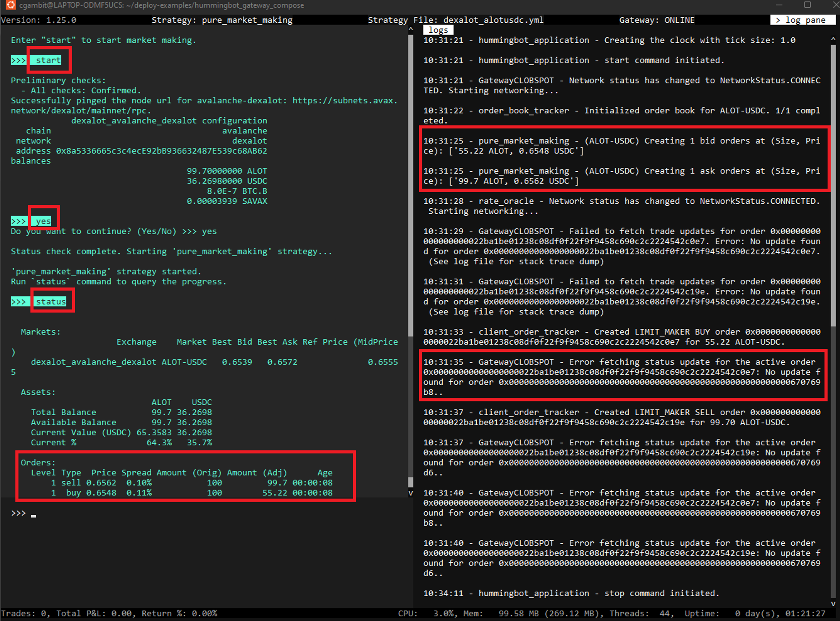The height and width of the screenshot is (621, 840).
Task: Click the Strategy: pure_market_making label
Action: 222,20
